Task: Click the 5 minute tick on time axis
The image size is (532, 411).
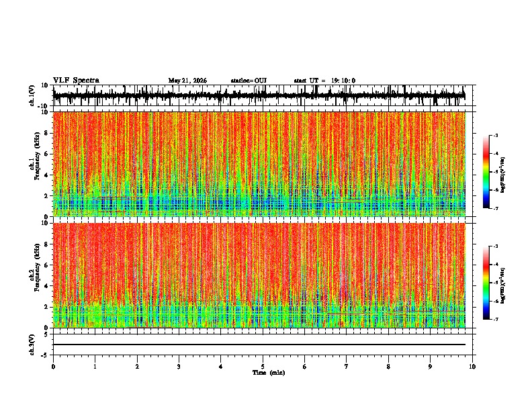Action: click(x=263, y=367)
